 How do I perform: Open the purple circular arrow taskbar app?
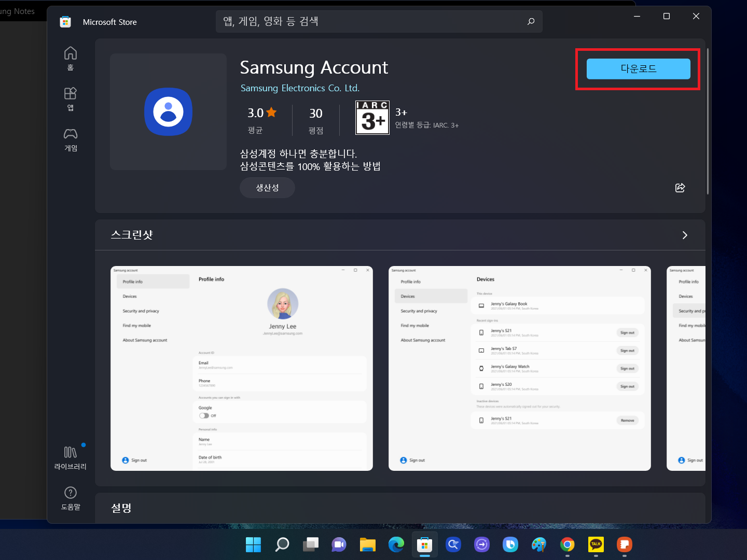pyautogui.click(x=482, y=544)
